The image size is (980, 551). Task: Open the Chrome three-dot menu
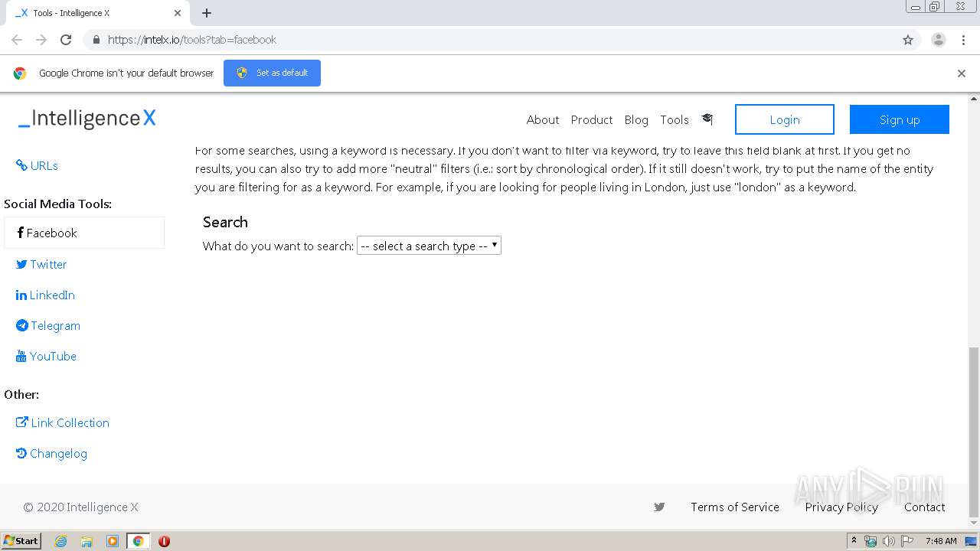pos(964,40)
